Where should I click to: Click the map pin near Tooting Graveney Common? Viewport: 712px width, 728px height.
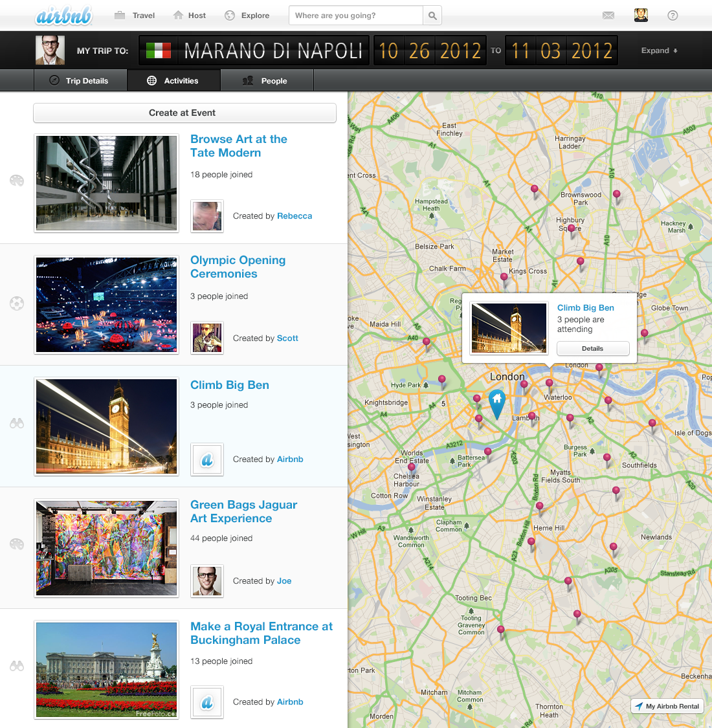[501, 632]
